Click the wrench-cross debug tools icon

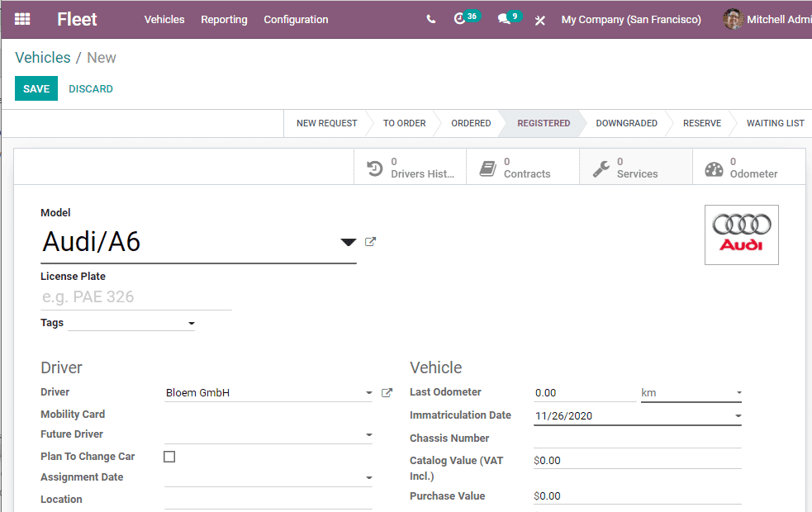coord(540,20)
